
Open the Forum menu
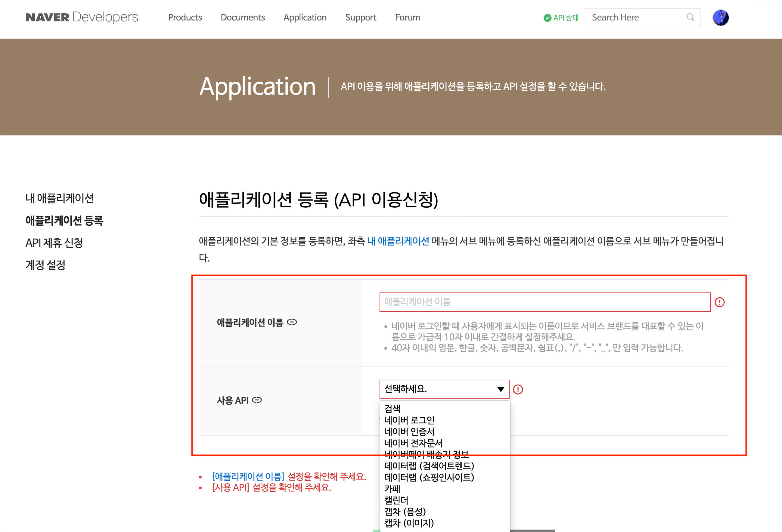408,17
